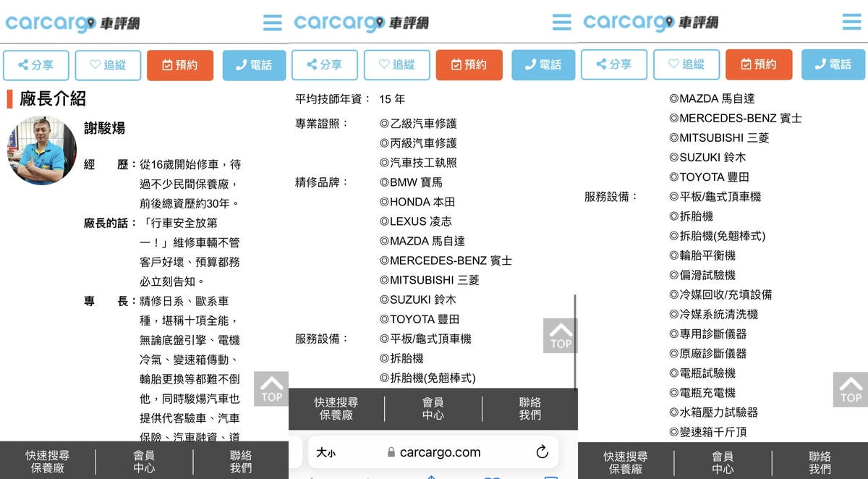The width and height of the screenshot is (868, 479).
Task: Click the 電瓶充電機 equipment entry
Action: [702, 392]
